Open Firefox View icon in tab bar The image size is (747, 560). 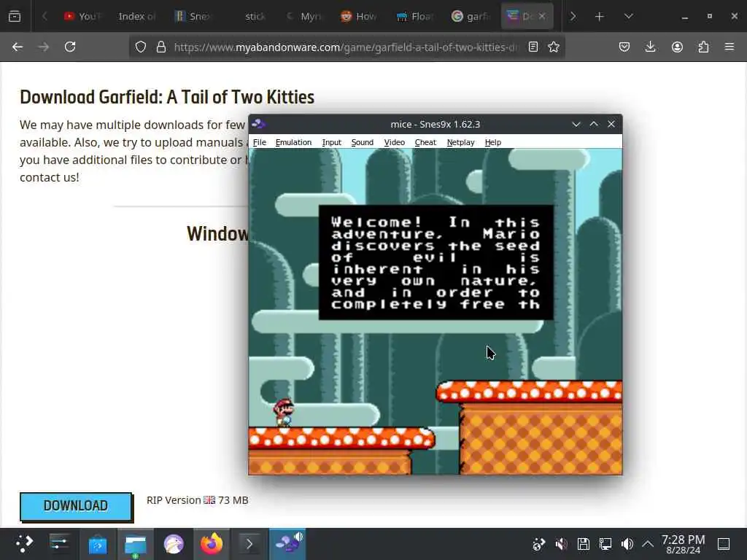coord(15,16)
